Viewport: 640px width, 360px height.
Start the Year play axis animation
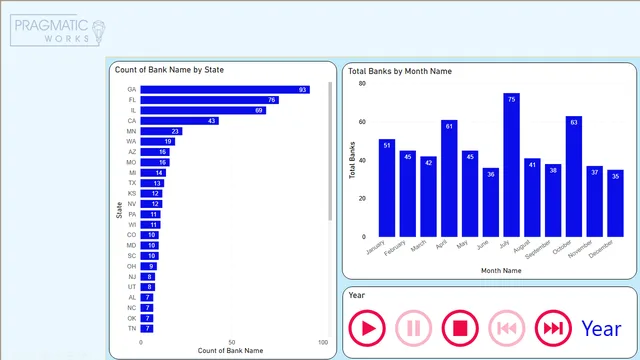[x=367, y=328]
